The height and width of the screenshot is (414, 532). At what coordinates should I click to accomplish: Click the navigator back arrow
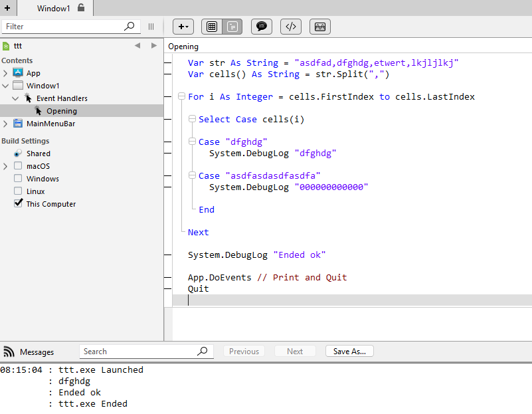click(x=137, y=46)
